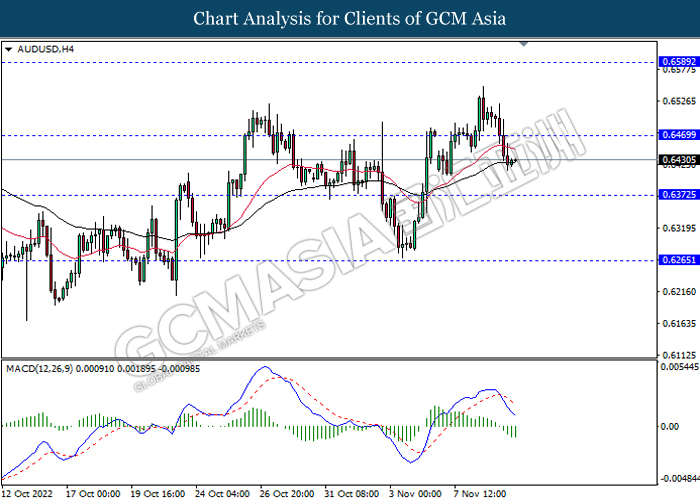
Task: Click the 0.62160 price axis value
Action: [x=679, y=292]
